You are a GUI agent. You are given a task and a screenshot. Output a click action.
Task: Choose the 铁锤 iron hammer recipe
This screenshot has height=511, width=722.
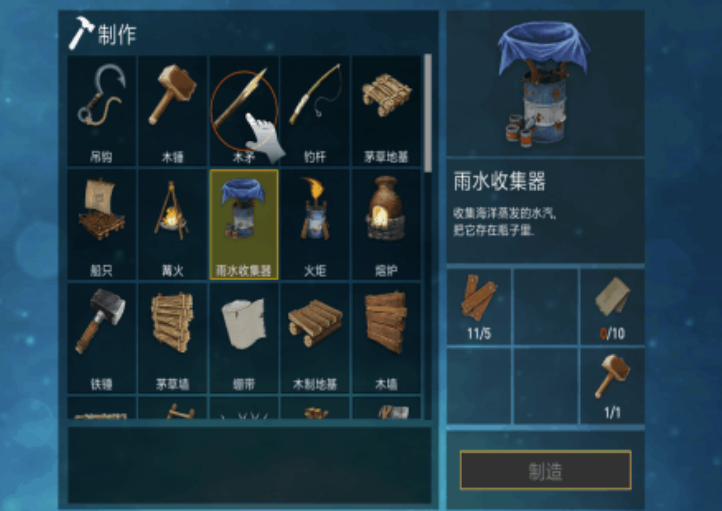pyautogui.click(x=102, y=338)
